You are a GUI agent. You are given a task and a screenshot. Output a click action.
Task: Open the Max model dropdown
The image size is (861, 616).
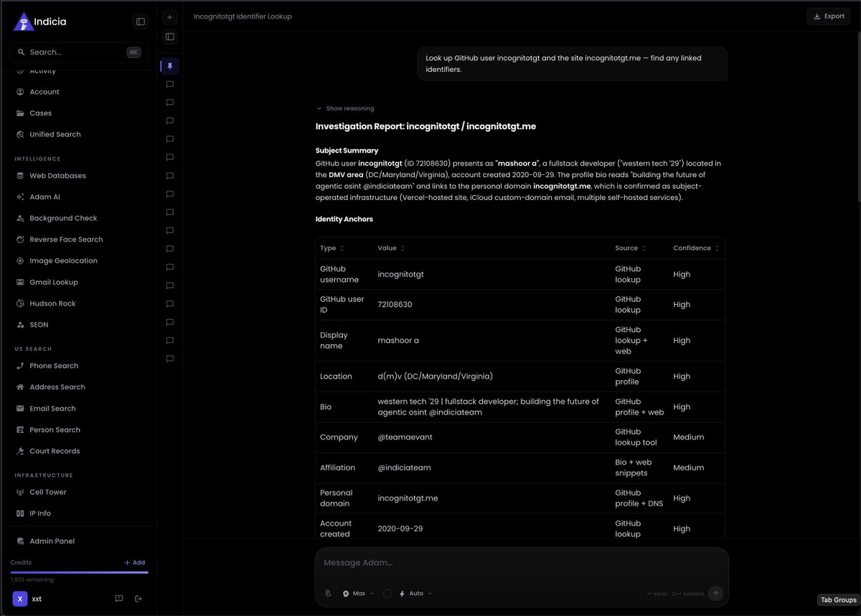click(358, 593)
